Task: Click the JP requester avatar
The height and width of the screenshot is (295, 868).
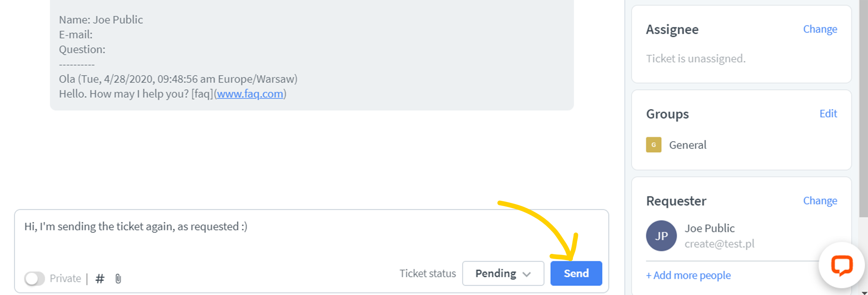Action: [x=661, y=236]
